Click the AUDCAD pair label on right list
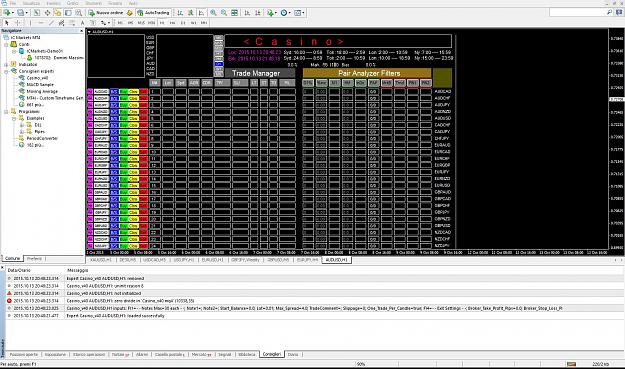Viewport: 625px width, 369px height. (x=442, y=91)
